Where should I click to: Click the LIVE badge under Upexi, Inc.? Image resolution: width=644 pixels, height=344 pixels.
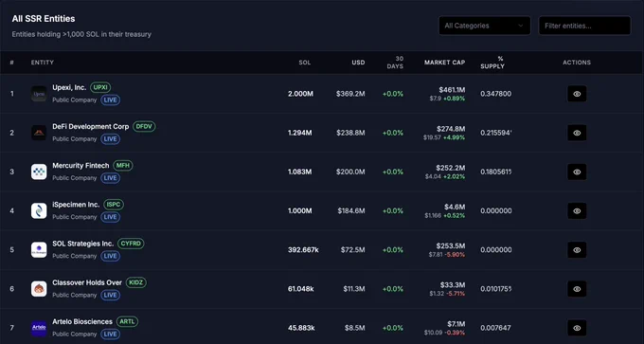coord(111,100)
